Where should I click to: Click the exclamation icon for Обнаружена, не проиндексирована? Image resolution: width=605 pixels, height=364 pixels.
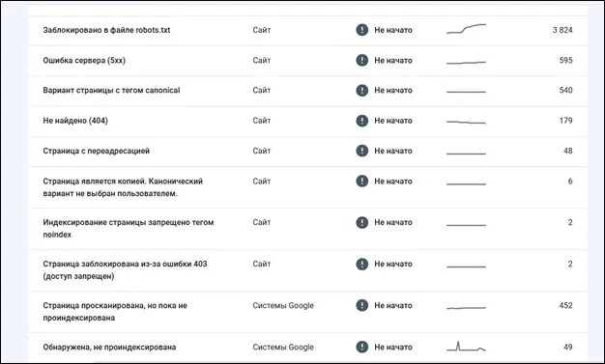click(x=361, y=347)
